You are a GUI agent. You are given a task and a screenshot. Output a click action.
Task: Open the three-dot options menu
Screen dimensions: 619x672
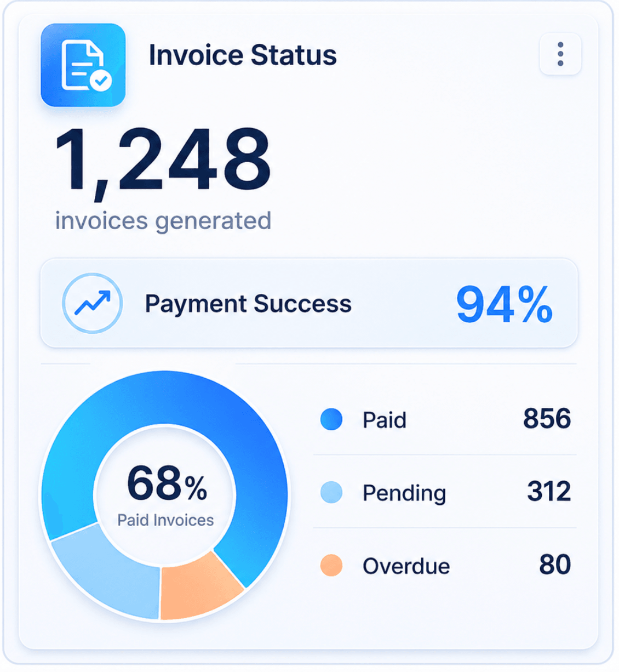(x=560, y=54)
